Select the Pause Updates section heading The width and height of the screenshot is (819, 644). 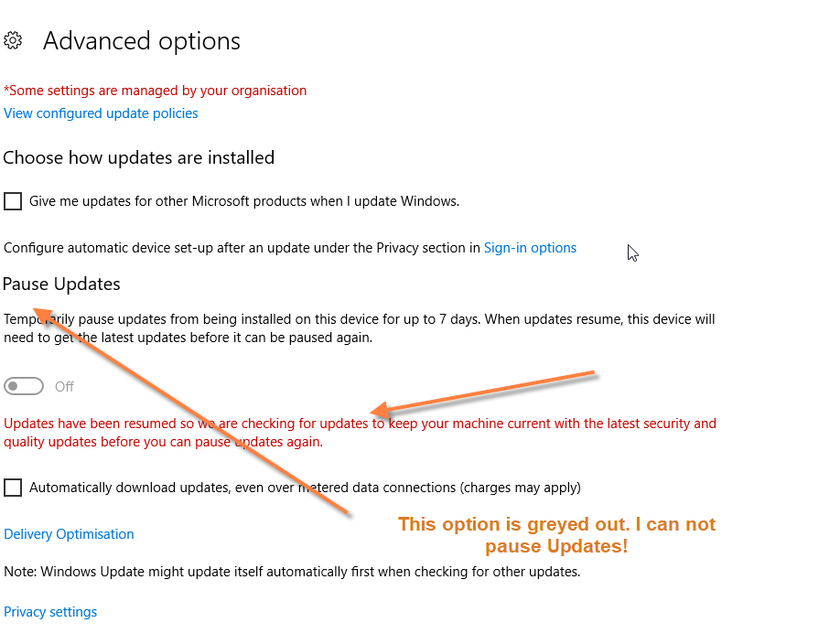(x=61, y=284)
